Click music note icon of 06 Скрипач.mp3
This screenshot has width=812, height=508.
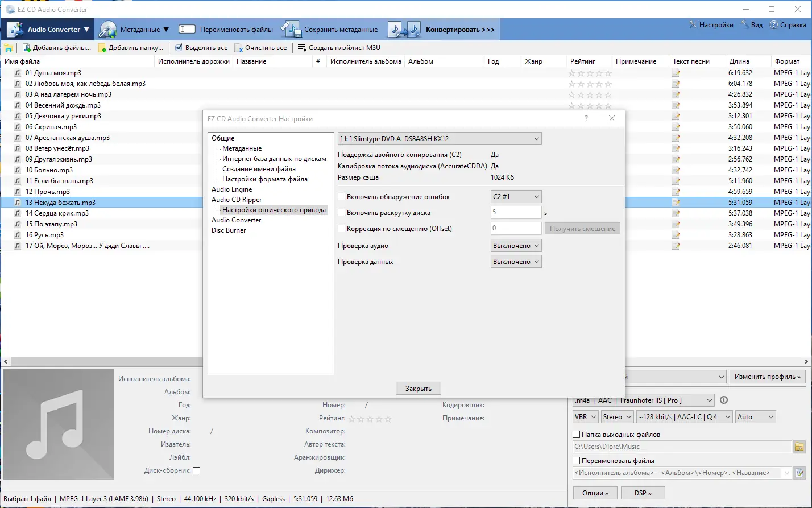[x=18, y=127]
